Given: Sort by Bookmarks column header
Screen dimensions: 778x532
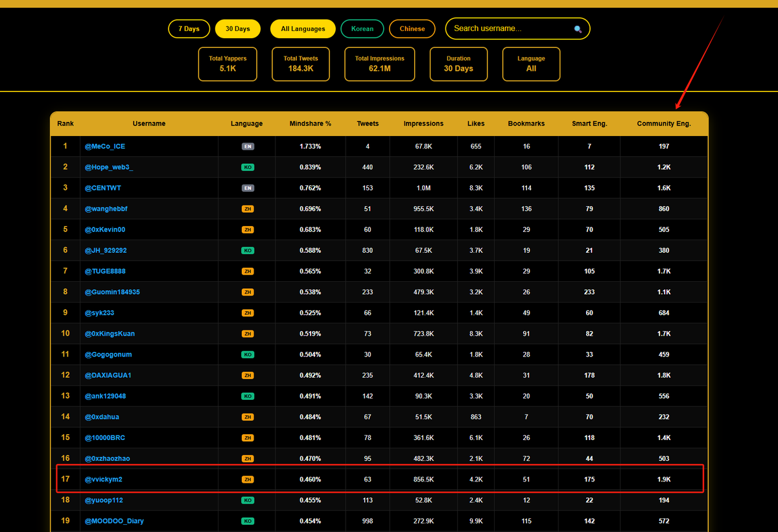Looking at the screenshot, I should point(526,123).
